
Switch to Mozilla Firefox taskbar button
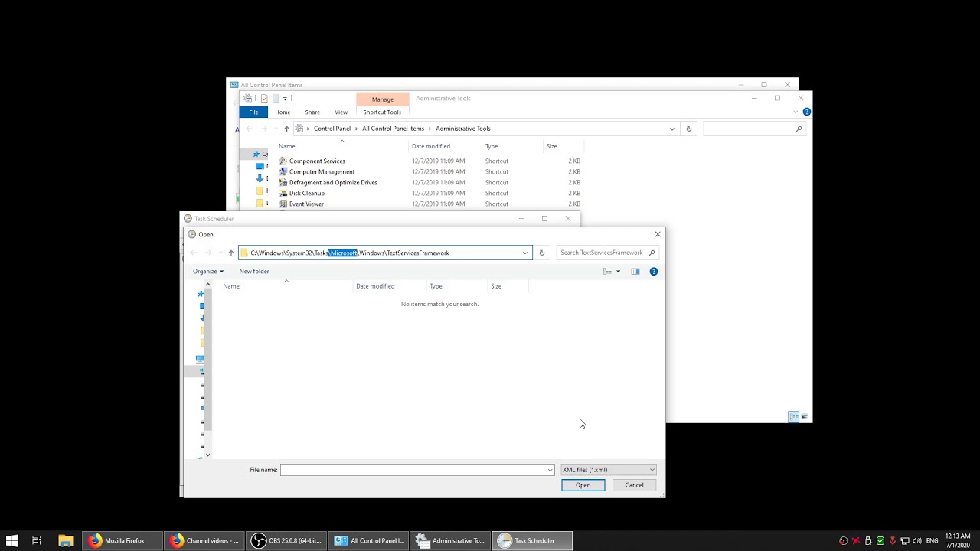[x=122, y=540]
